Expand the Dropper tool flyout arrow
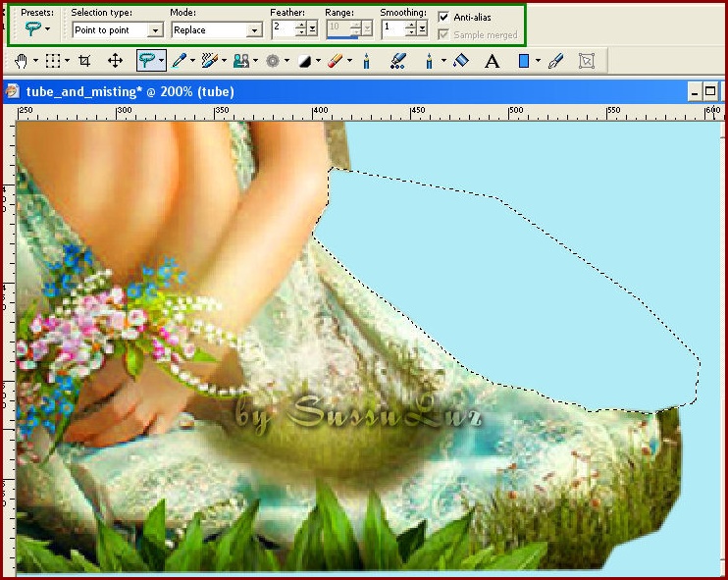This screenshot has height=580, width=728. point(192,61)
